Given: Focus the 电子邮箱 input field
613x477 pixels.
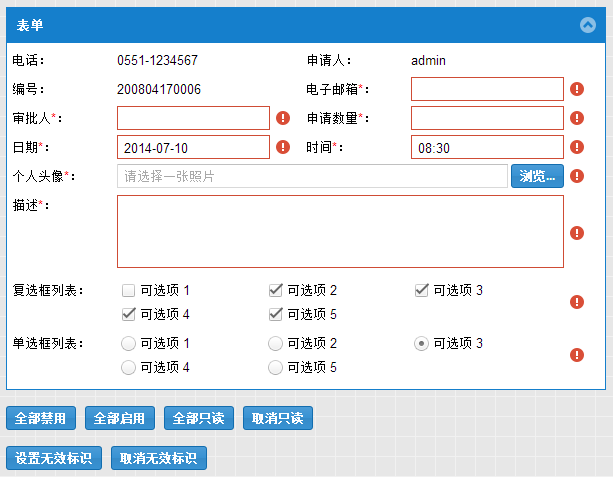Looking at the screenshot, I should point(487,89).
